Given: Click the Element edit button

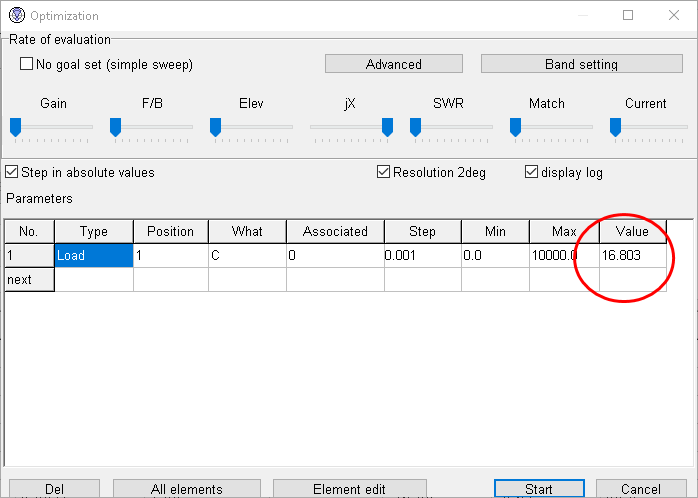Looking at the screenshot, I should coord(349,488).
